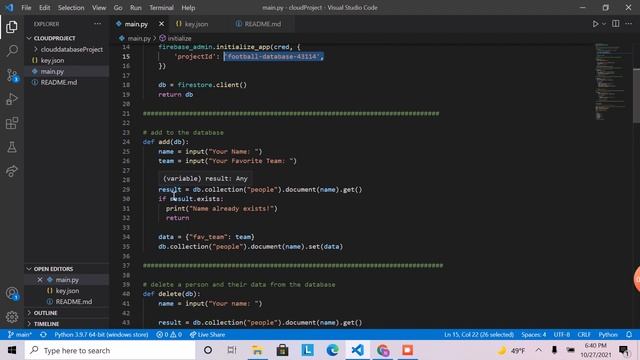Open the Explorer view in the activity bar
The width and height of the screenshot is (640, 360).
click(12, 27)
